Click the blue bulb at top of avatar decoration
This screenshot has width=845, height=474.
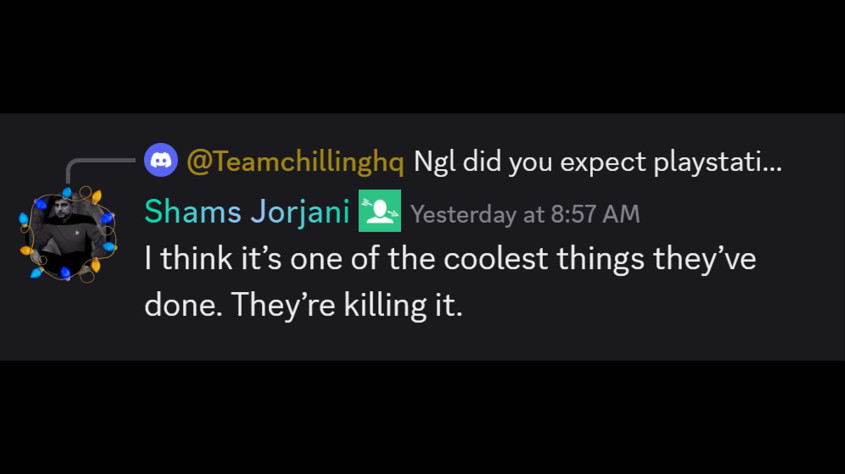click(67, 192)
